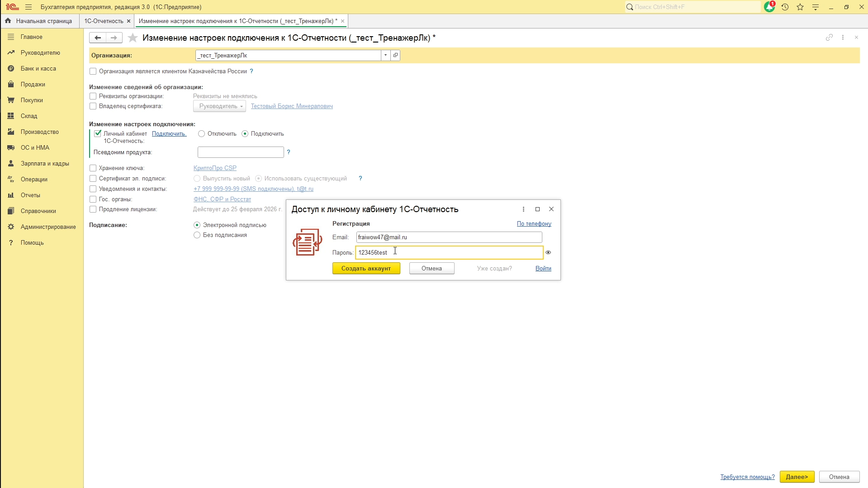Open the КриптоПро CSP link
The width and height of the screenshot is (868, 488).
pos(215,168)
